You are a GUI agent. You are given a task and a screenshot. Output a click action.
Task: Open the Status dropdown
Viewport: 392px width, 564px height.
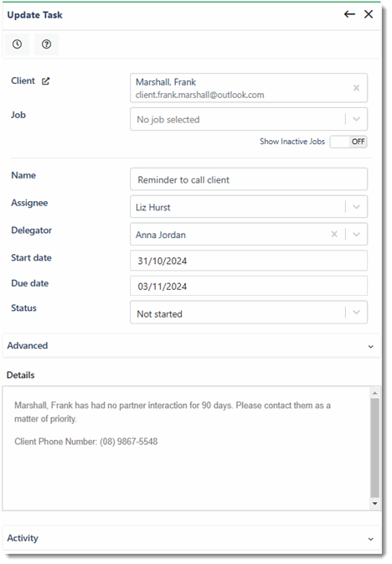249,313
